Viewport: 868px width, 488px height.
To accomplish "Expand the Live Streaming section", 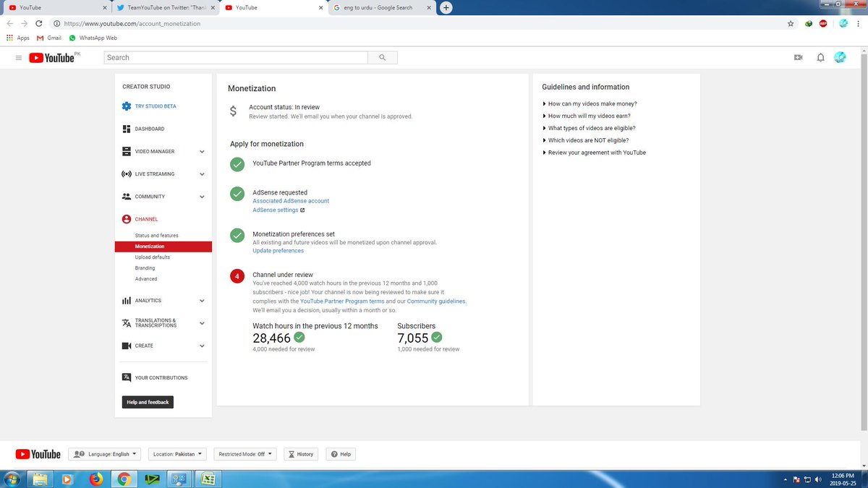I will click(202, 174).
